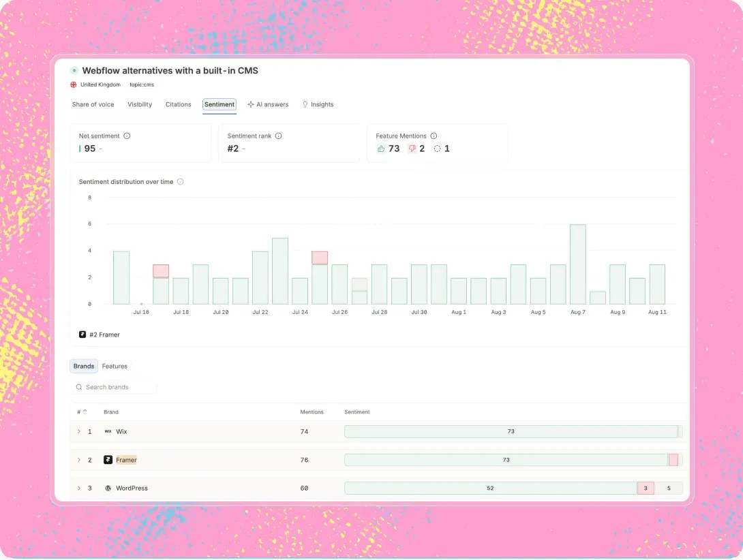Switch to the Features toggle tab
The width and height of the screenshot is (743, 560).
(x=115, y=367)
